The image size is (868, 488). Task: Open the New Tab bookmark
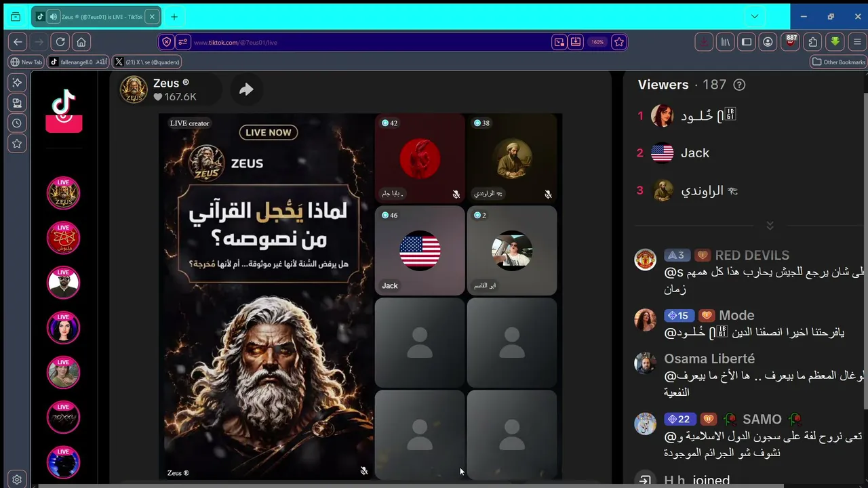point(26,62)
